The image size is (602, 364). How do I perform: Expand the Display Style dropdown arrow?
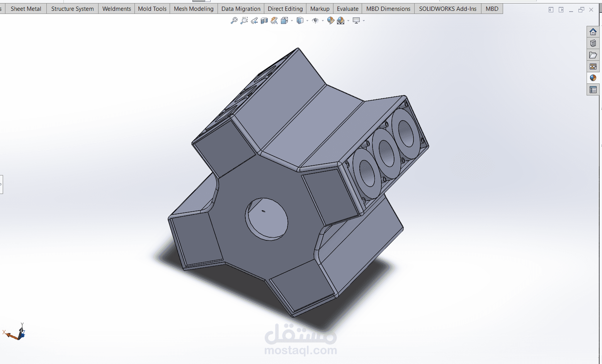click(x=307, y=20)
